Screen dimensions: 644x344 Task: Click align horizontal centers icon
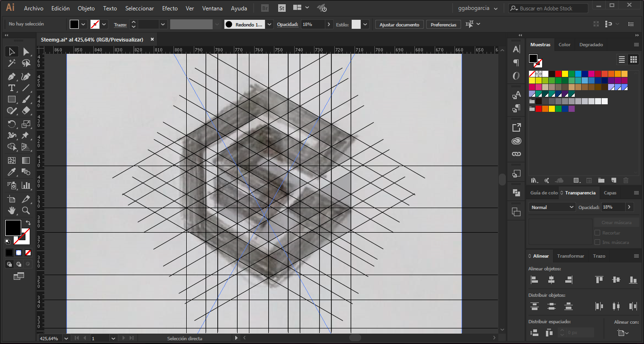pos(551,280)
